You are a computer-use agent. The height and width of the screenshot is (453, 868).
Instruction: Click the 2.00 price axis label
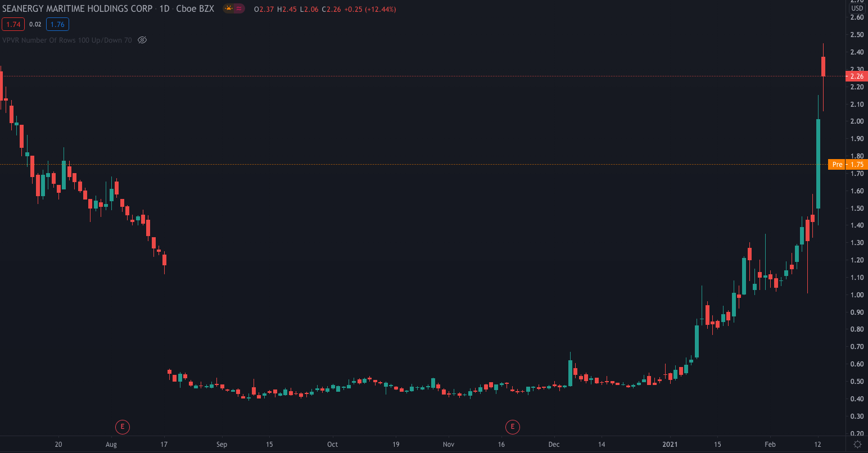pyautogui.click(x=857, y=121)
